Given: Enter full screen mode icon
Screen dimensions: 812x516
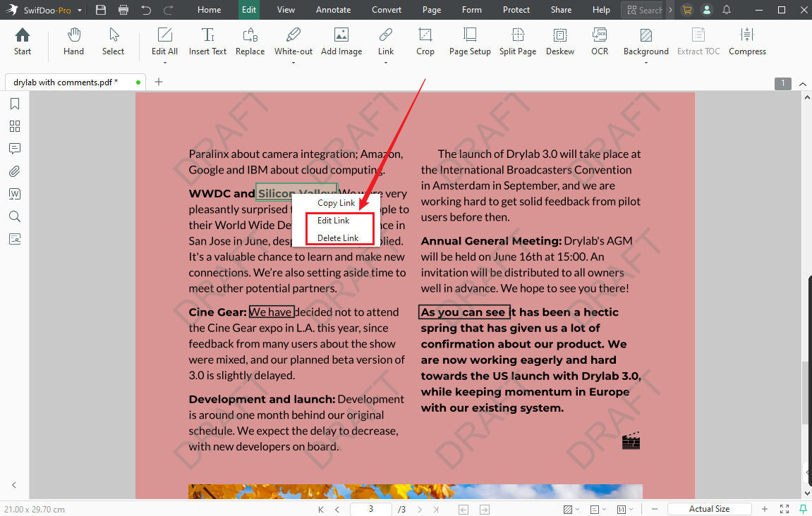Looking at the screenshot, I should pos(784,509).
